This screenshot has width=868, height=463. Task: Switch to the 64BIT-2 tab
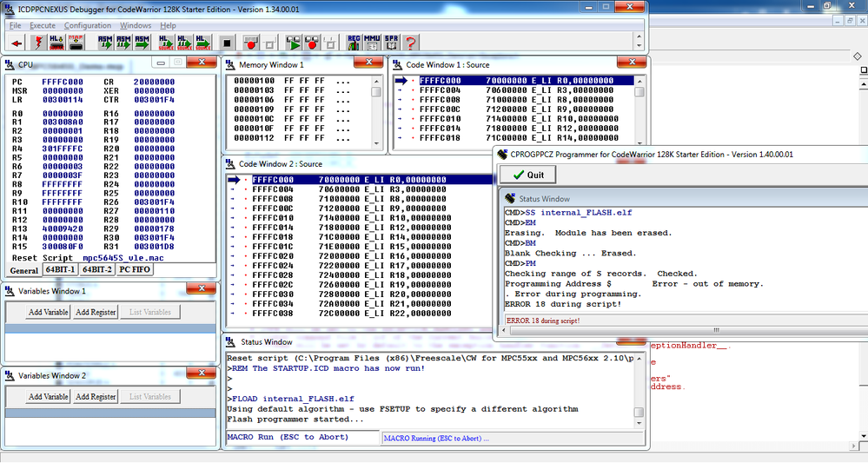(96, 269)
